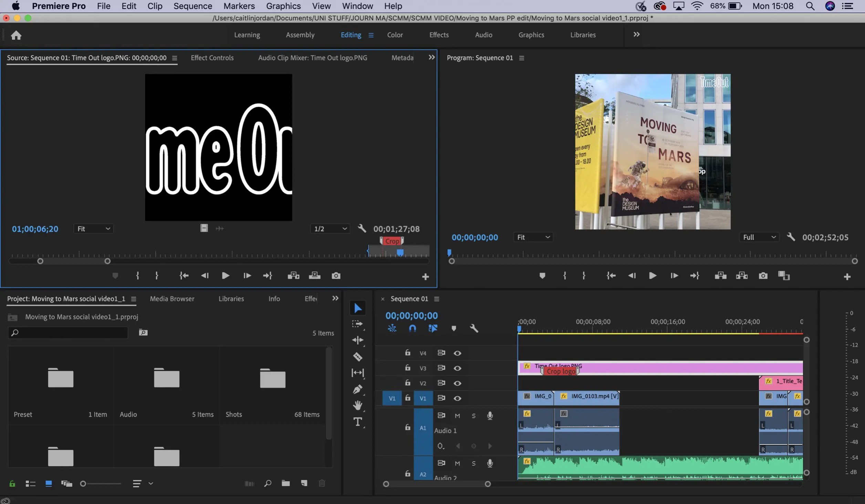This screenshot has width=865, height=504.
Task: Click New Item icon in Project panel
Action: click(304, 483)
